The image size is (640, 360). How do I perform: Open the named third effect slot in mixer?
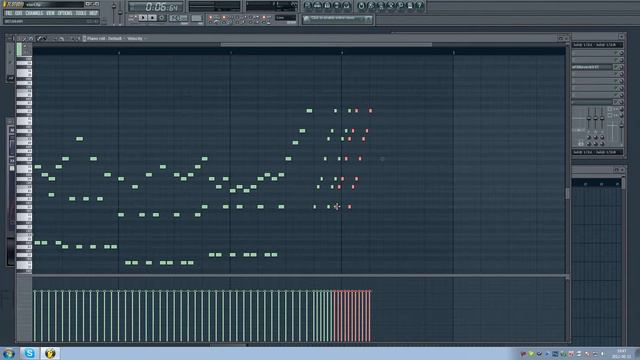(x=591, y=67)
